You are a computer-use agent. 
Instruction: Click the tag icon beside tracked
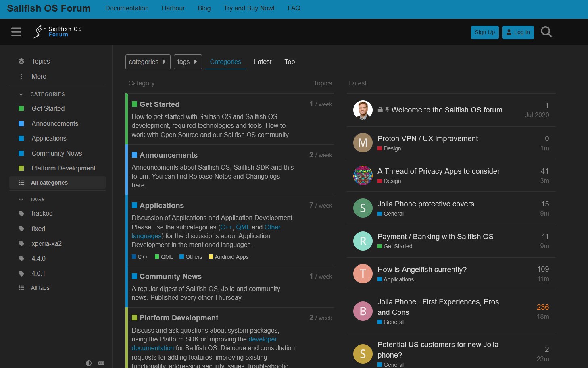tap(21, 213)
